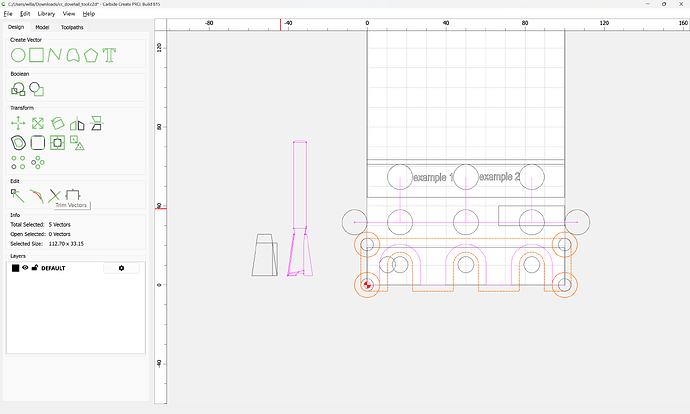Click the red curve Edit icon
The width and height of the screenshot is (690, 414).
(x=37, y=196)
